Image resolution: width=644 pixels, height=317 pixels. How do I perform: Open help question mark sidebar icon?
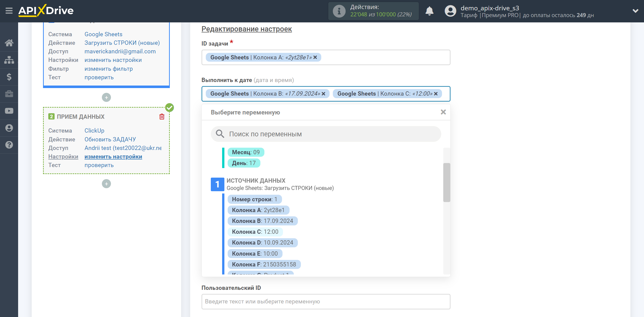point(9,145)
